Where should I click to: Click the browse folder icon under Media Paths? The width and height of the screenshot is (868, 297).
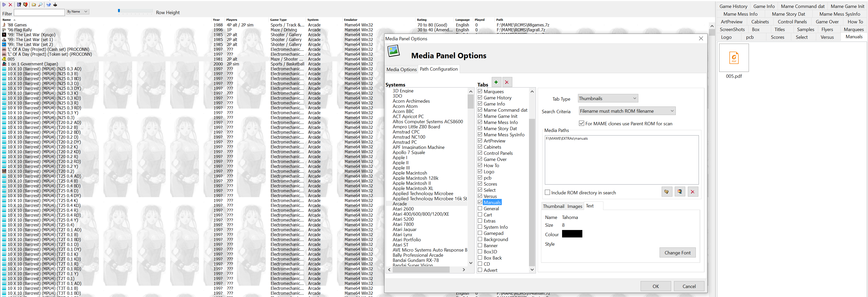667,191
